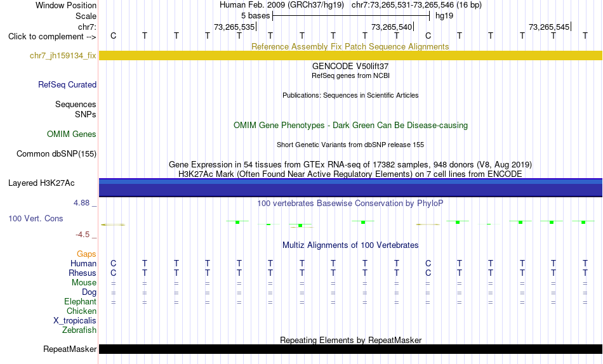Open the OMIM Genes track label

pyautogui.click(x=72, y=134)
